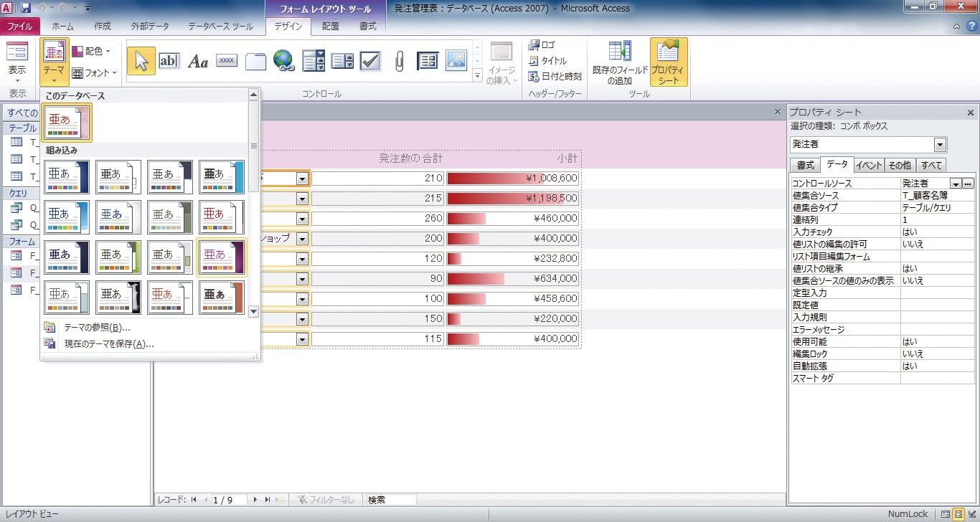
Task: Click the 発注数の合計 column header
Action: tap(410, 158)
